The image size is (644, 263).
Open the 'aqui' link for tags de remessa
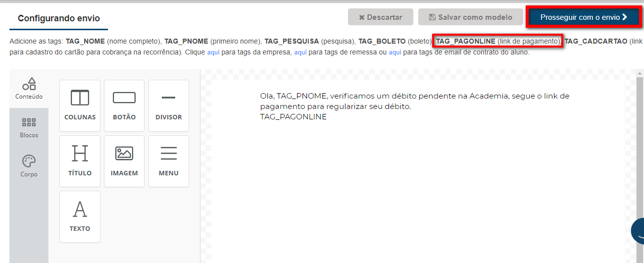coord(300,52)
